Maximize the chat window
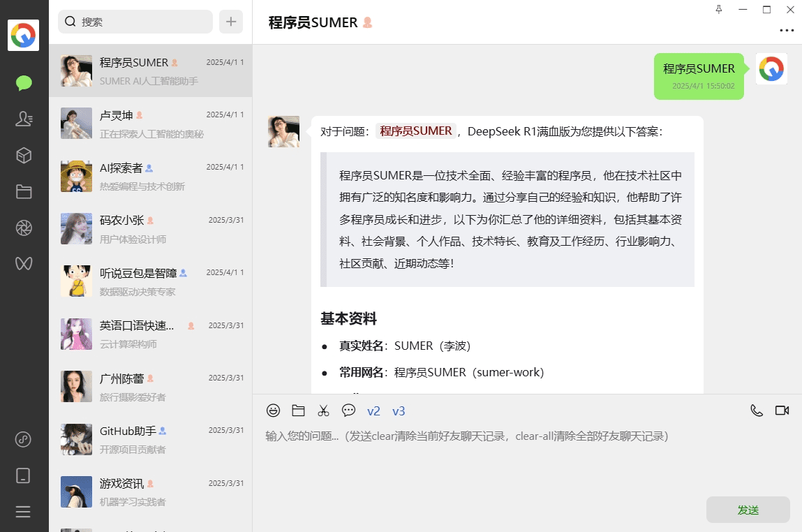 [x=766, y=9]
